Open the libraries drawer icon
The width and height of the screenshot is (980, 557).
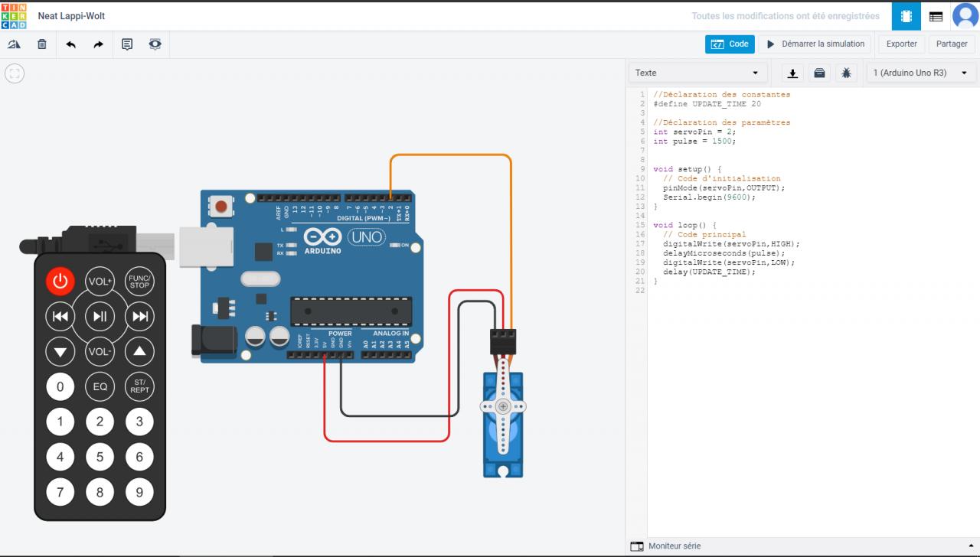tap(819, 73)
